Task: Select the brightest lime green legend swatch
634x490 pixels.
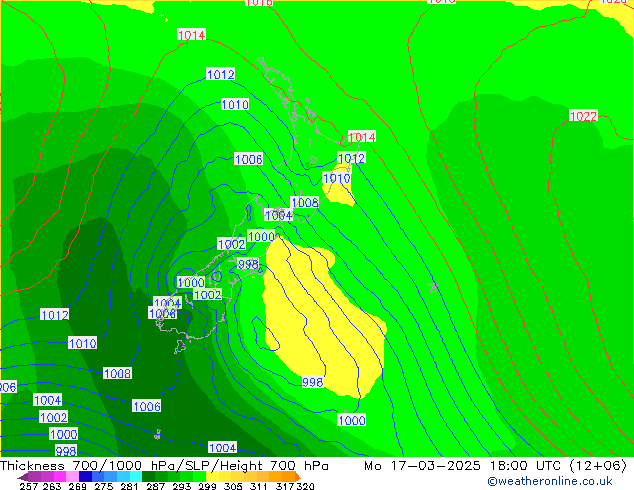Action: tap(199, 476)
